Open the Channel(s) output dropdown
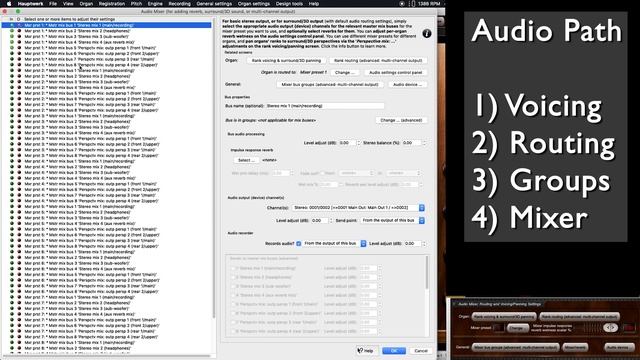Image resolution: width=640 pixels, height=360 pixels. tap(358, 208)
